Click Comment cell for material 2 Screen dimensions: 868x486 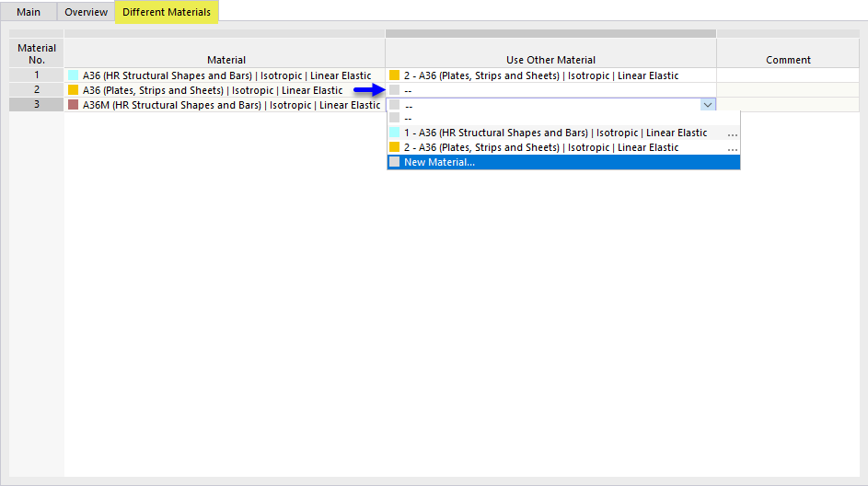[788, 89]
